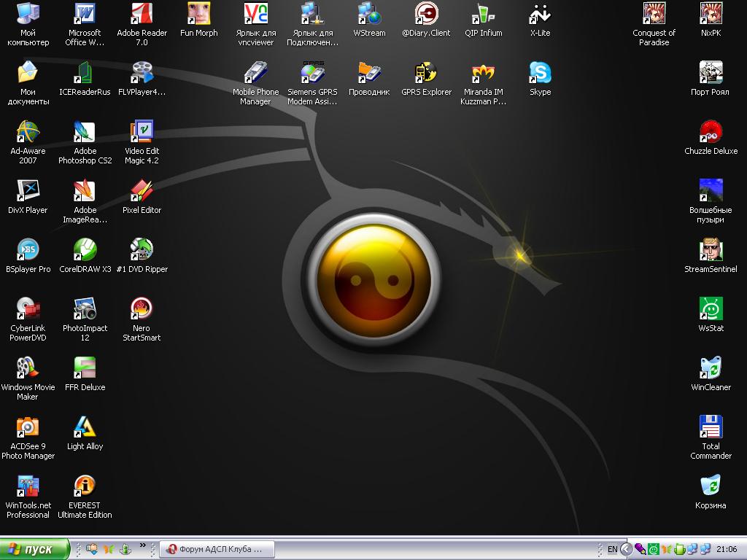Open the пуск Start menu

pyautogui.click(x=34, y=549)
